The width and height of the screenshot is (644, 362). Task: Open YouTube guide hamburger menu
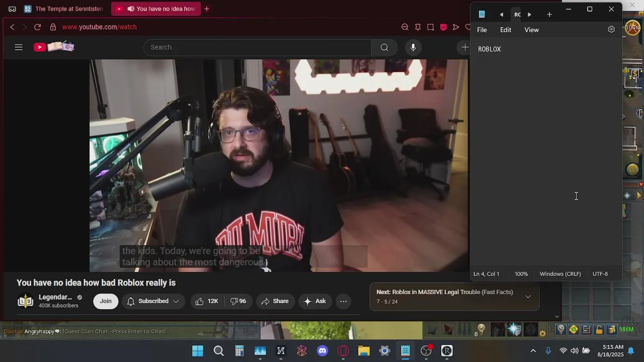click(19, 47)
